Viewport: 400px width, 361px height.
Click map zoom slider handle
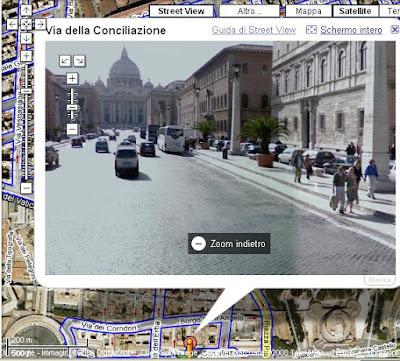point(26,91)
